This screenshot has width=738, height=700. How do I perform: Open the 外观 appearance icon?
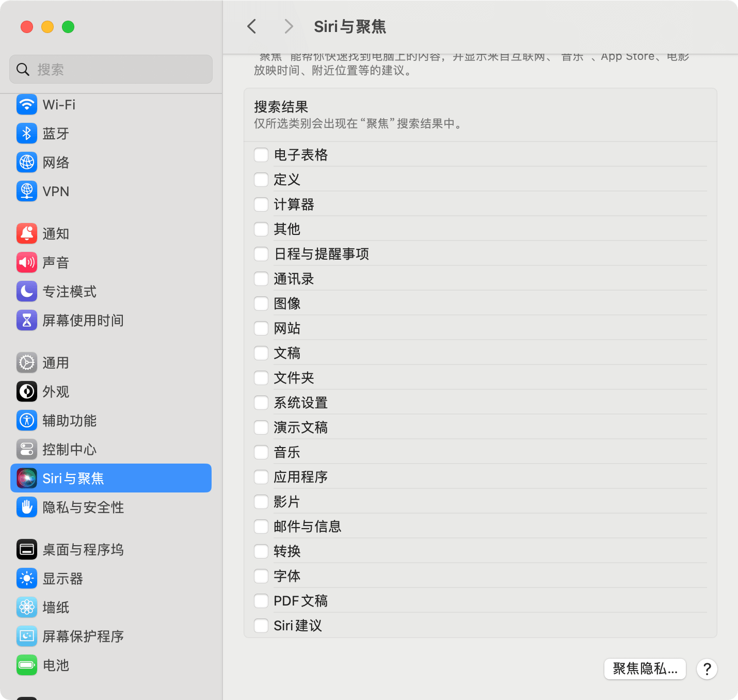pos(27,392)
